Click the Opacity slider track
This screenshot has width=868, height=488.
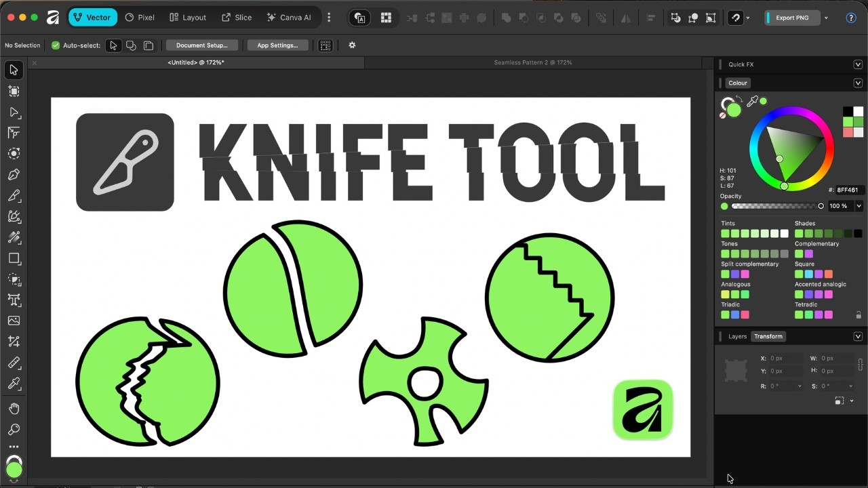pyautogui.click(x=776, y=206)
